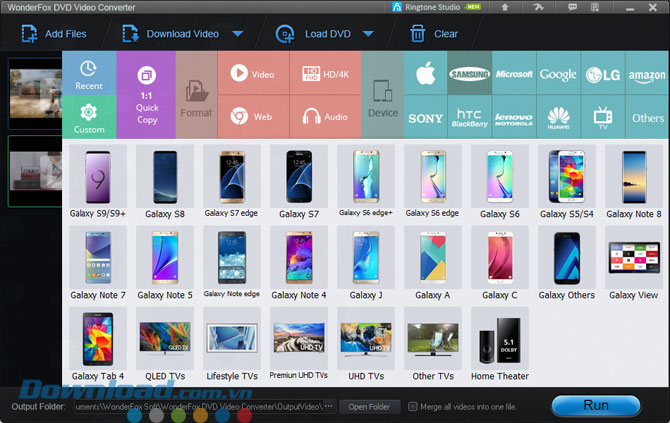Click Download Video in the toolbar
Viewport: 670px width, 423px height.
coord(171,34)
